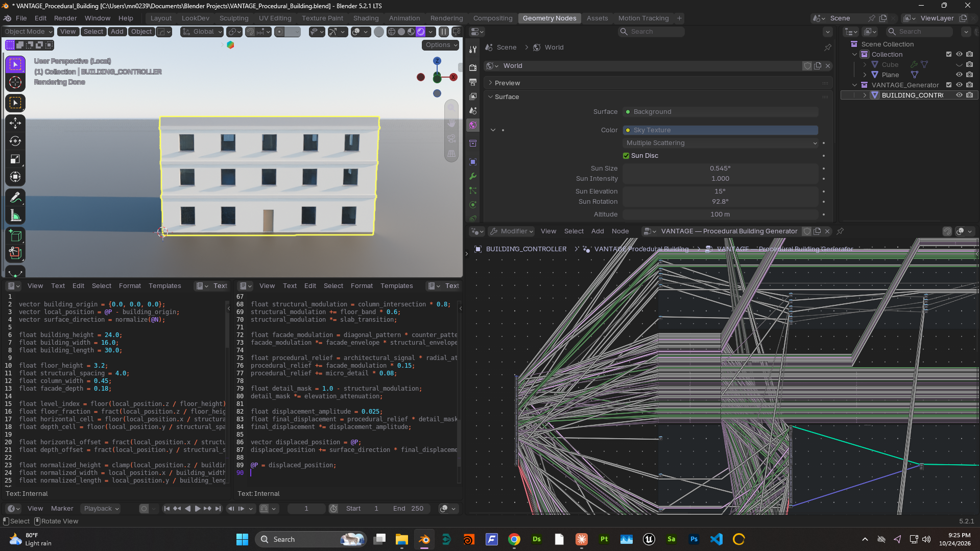The height and width of the screenshot is (551, 980).
Task: Choose the Scale tool
Action: [15, 159]
